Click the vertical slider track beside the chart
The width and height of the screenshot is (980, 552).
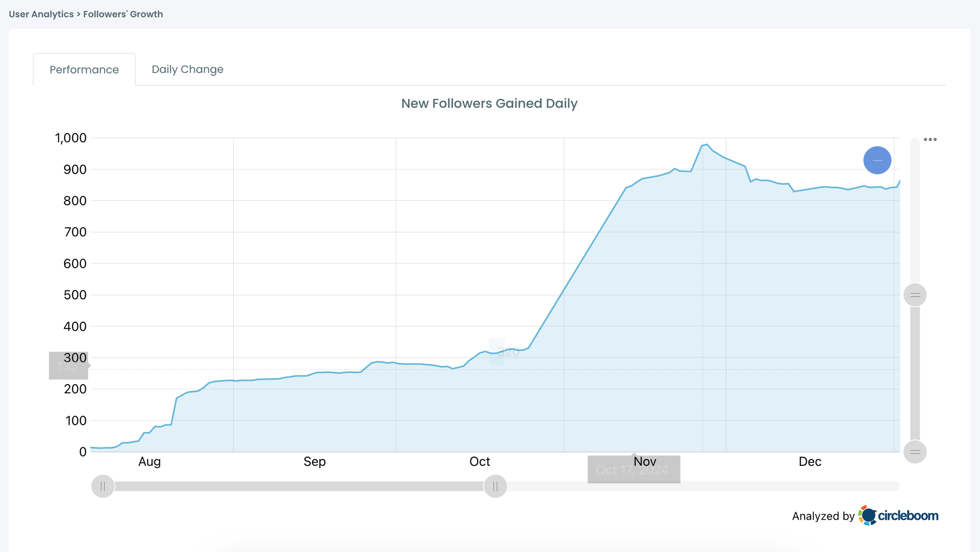pyautogui.click(x=914, y=372)
